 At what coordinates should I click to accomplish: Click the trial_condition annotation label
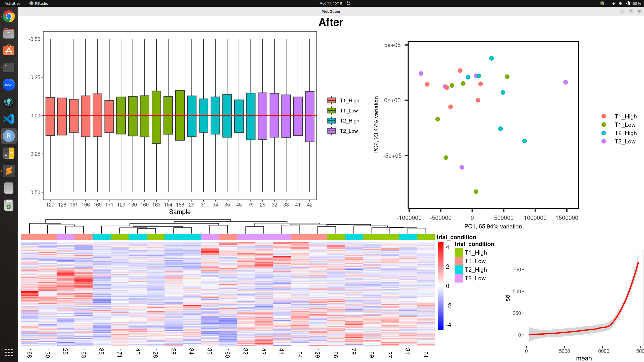tap(456, 237)
